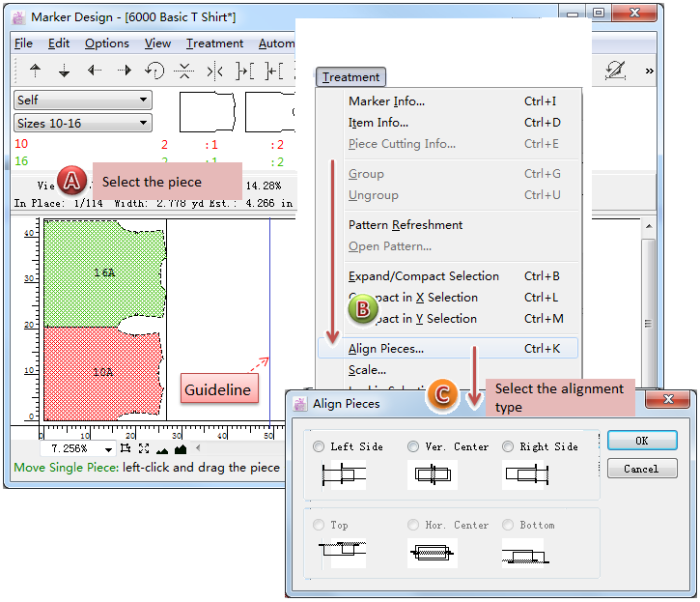Click the rotate piece icon in toolbar
This screenshot has width=700, height=602.
coord(154,71)
